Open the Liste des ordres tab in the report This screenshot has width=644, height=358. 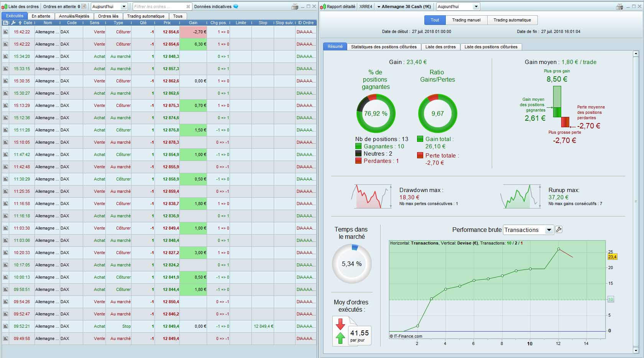(440, 47)
